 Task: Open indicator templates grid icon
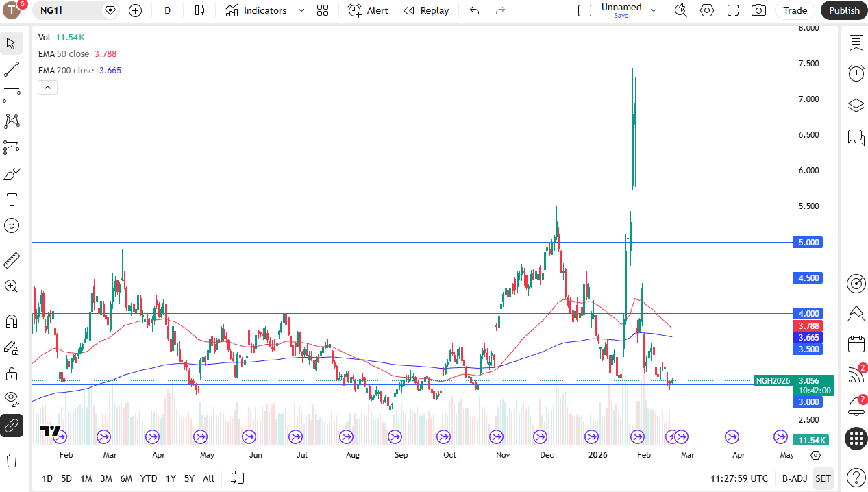pyautogui.click(x=323, y=10)
